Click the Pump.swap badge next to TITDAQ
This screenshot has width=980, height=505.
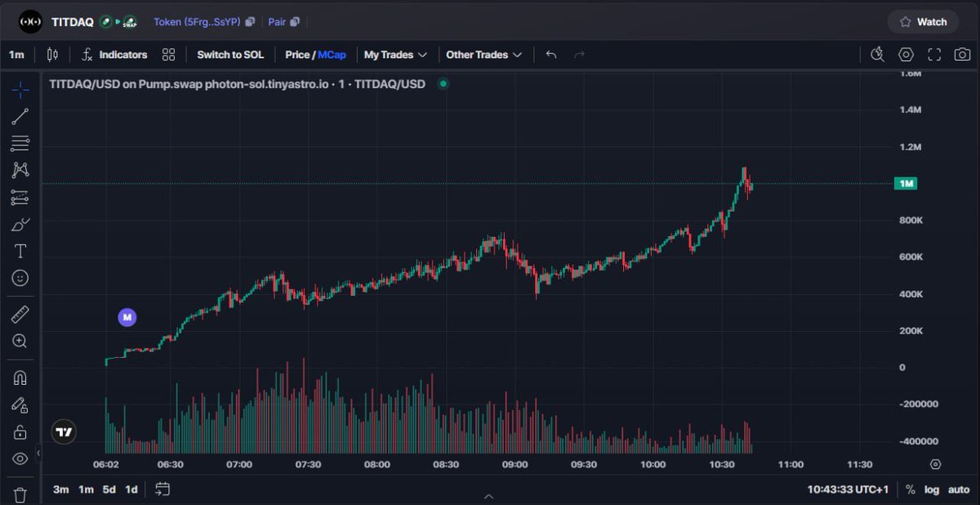click(x=130, y=22)
